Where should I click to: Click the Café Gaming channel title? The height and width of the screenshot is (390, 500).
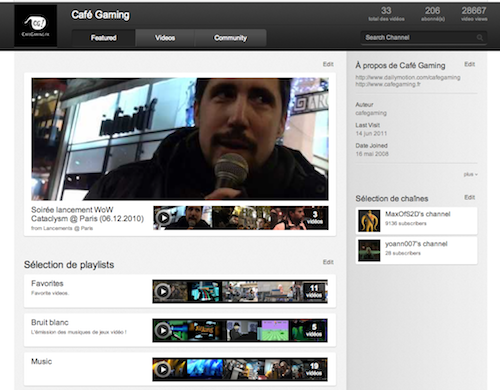100,15
